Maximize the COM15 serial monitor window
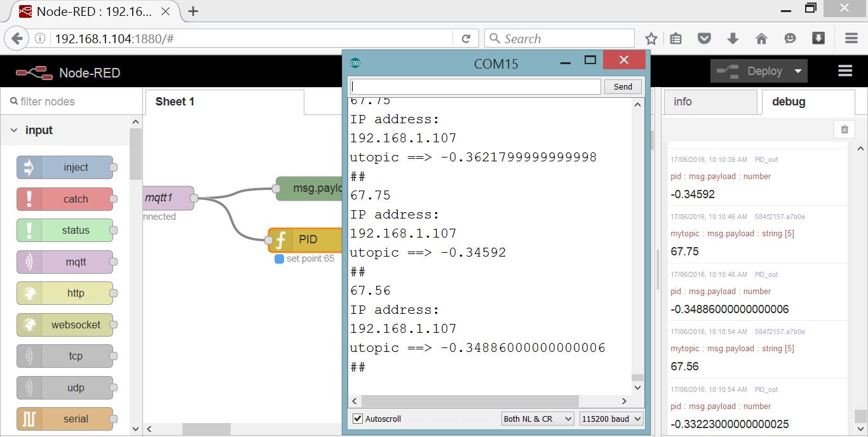 (x=590, y=60)
